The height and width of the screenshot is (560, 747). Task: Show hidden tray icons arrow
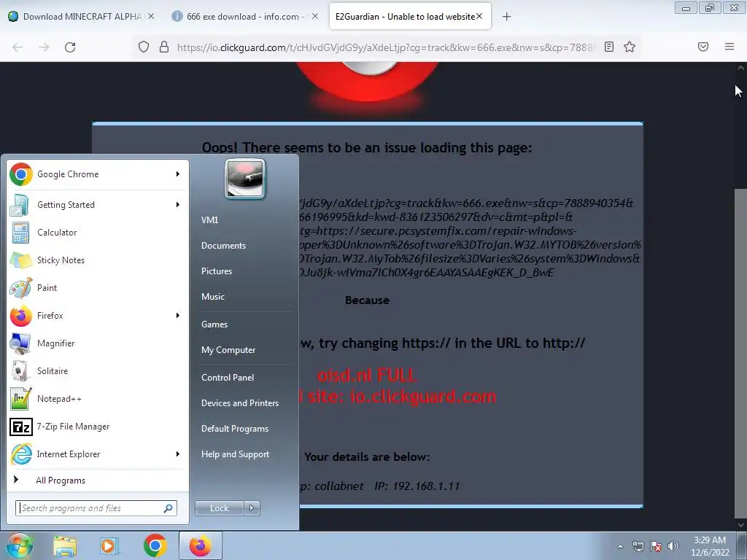tap(620, 546)
